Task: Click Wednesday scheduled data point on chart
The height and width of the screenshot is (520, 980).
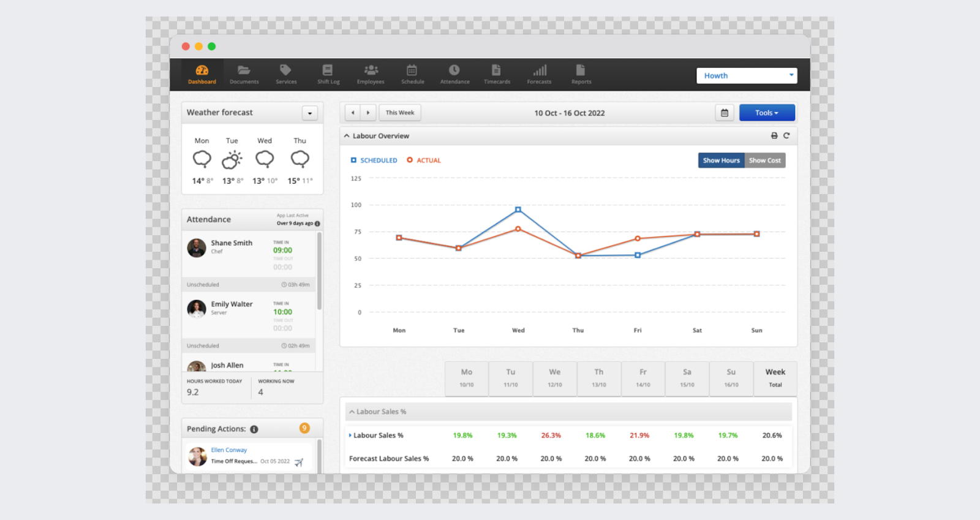Action: coord(518,209)
